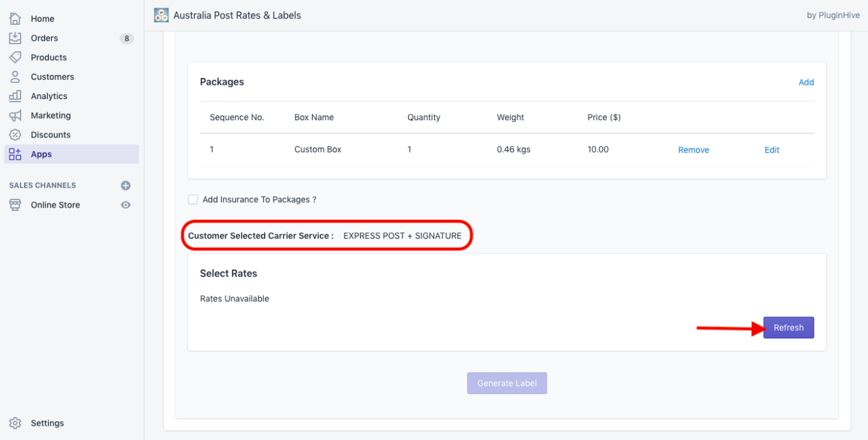Click Custom Box name cell

pos(318,149)
